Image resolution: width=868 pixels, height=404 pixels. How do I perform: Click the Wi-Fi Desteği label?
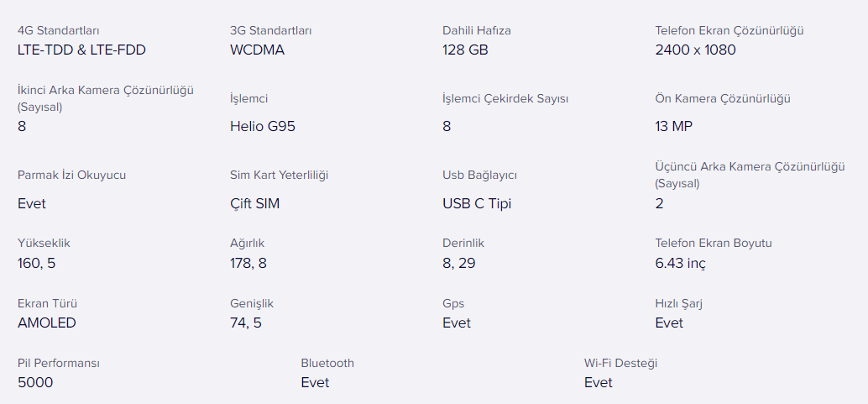[620, 364]
